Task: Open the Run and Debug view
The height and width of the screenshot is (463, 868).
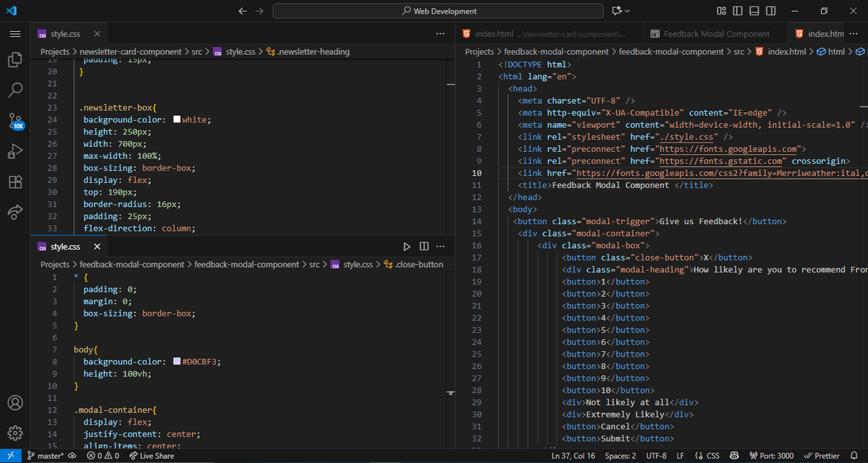Action: (15, 151)
